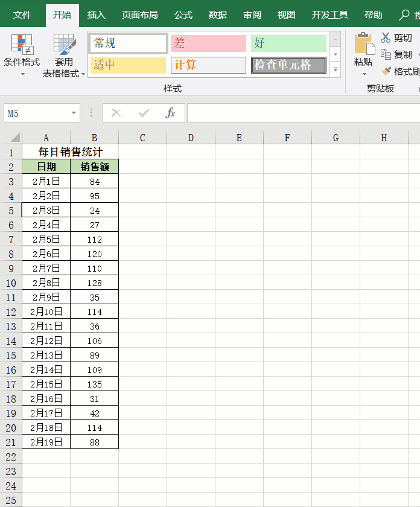Switch to the 公式 tab
This screenshot has height=507, width=420.
(x=183, y=15)
